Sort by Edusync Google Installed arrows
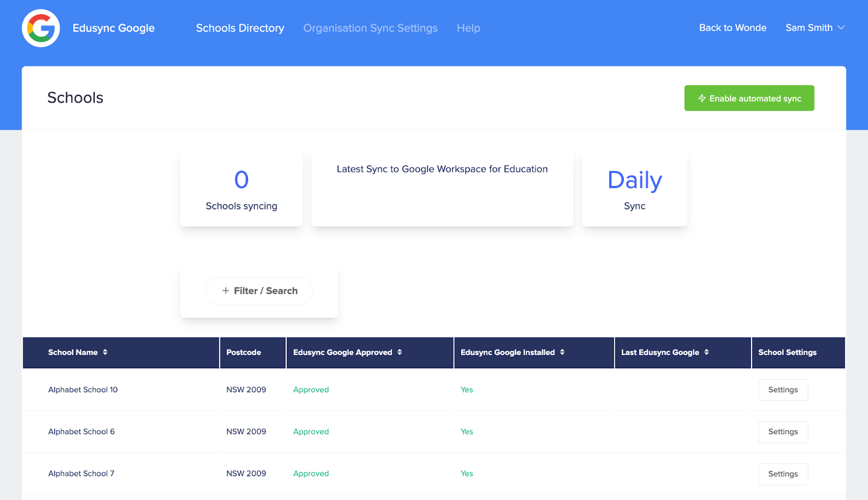The image size is (868, 500). click(563, 352)
